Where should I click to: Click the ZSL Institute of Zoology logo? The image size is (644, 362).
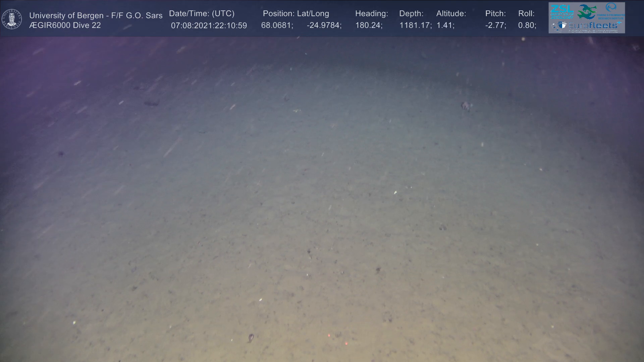point(562,11)
